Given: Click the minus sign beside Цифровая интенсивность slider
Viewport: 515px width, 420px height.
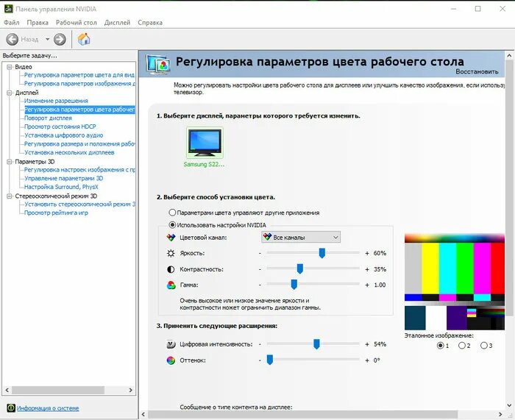Looking at the screenshot, I should [x=260, y=344].
